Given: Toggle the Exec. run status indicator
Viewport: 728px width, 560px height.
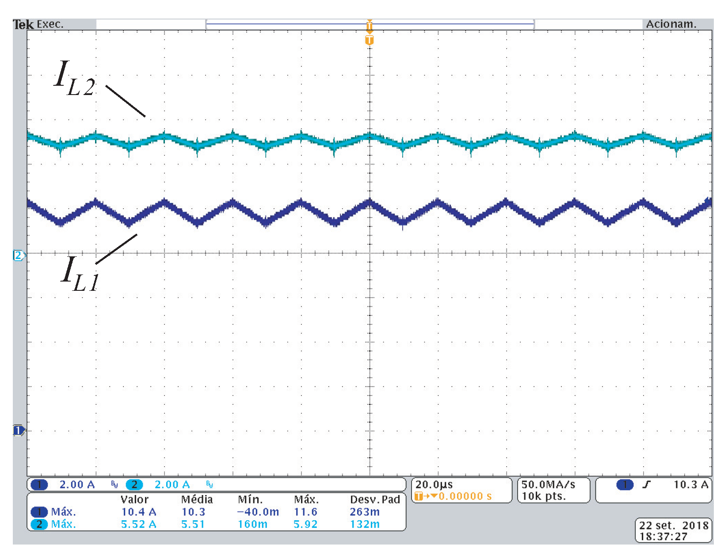Looking at the screenshot, I should [x=50, y=24].
